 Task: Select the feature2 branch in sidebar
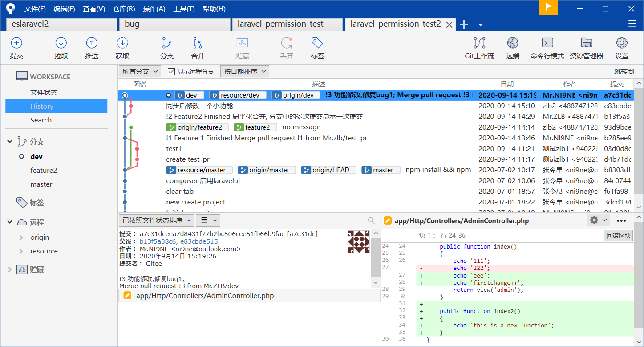44,170
